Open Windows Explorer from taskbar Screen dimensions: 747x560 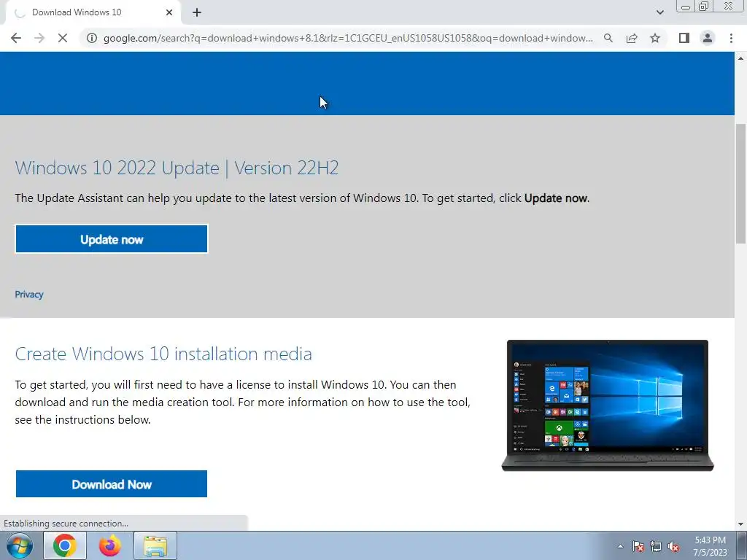[155, 545]
